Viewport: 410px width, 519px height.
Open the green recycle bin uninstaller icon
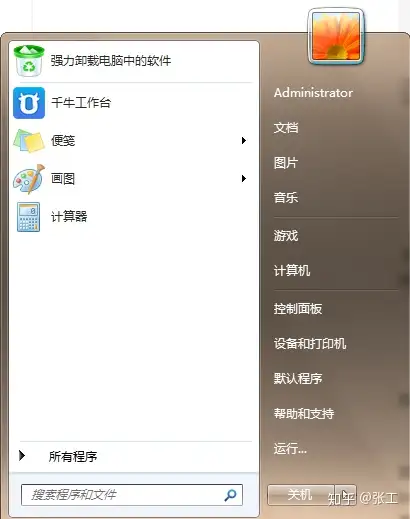tap(29, 61)
